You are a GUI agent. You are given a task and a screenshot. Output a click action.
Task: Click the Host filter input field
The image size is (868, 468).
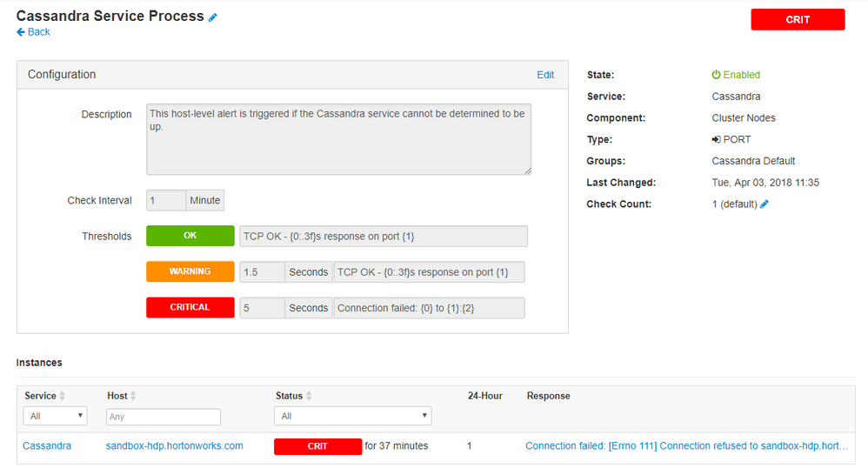pyautogui.click(x=164, y=417)
